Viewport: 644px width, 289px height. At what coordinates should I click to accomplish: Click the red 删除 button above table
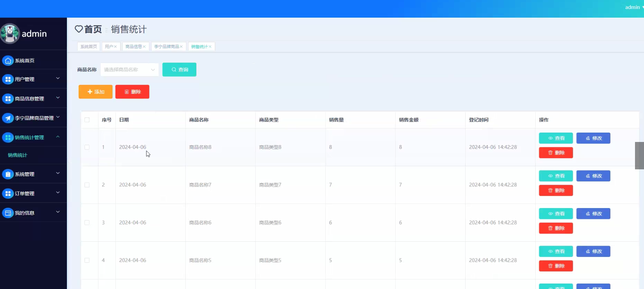(132, 92)
